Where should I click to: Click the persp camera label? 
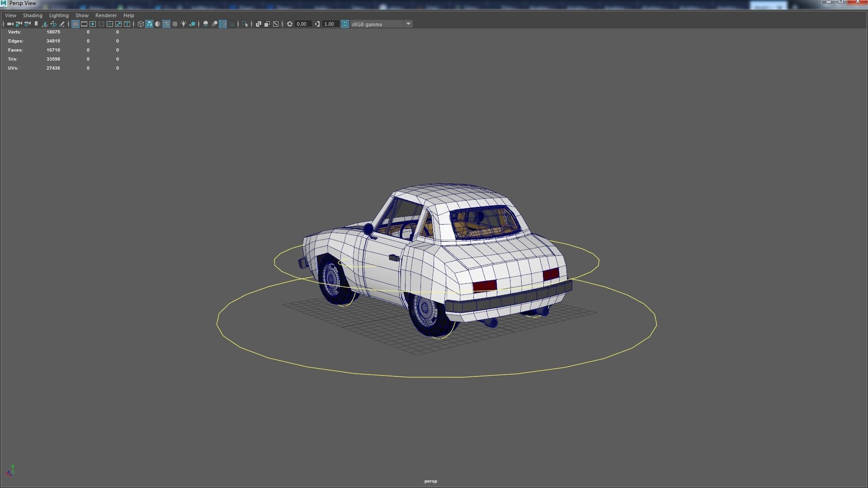click(431, 481)
